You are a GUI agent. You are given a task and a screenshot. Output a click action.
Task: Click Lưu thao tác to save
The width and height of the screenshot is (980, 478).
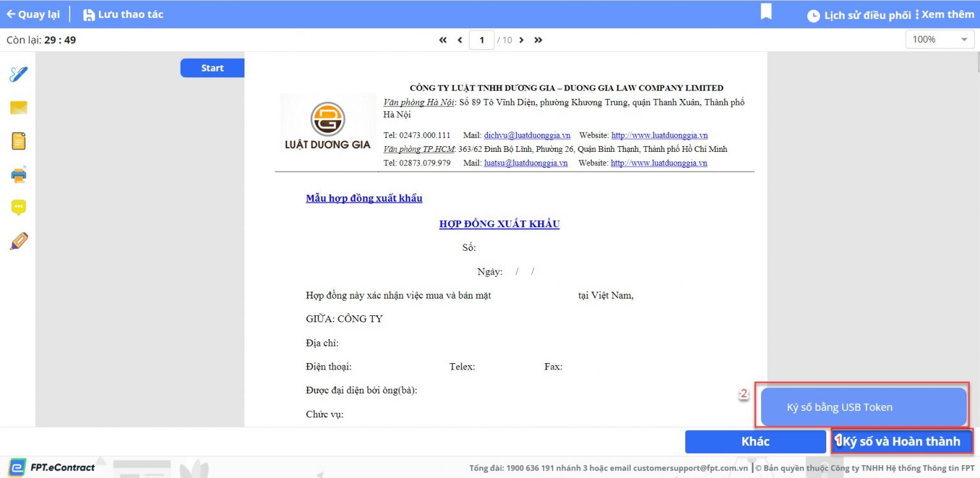pos(123,14)
